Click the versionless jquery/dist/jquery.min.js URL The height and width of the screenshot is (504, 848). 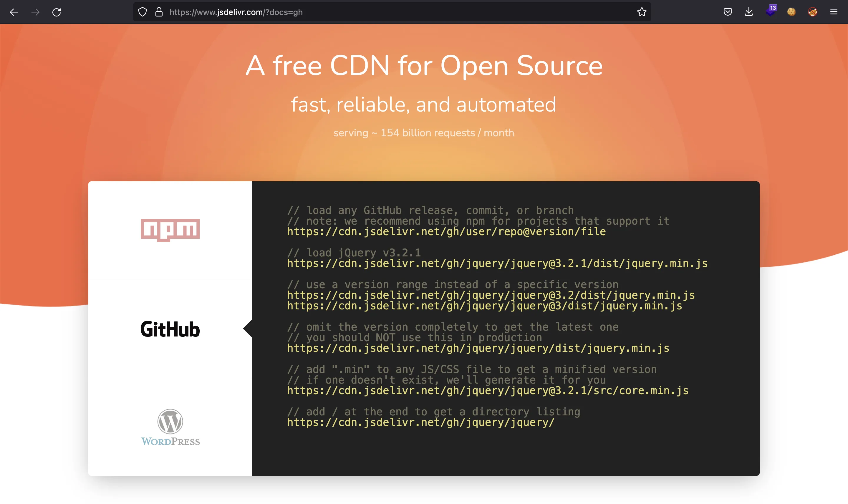pos(478,348)
